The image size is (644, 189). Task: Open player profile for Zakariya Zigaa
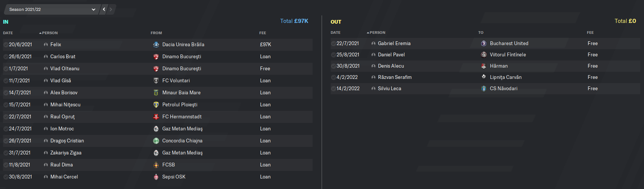[66, 153]
